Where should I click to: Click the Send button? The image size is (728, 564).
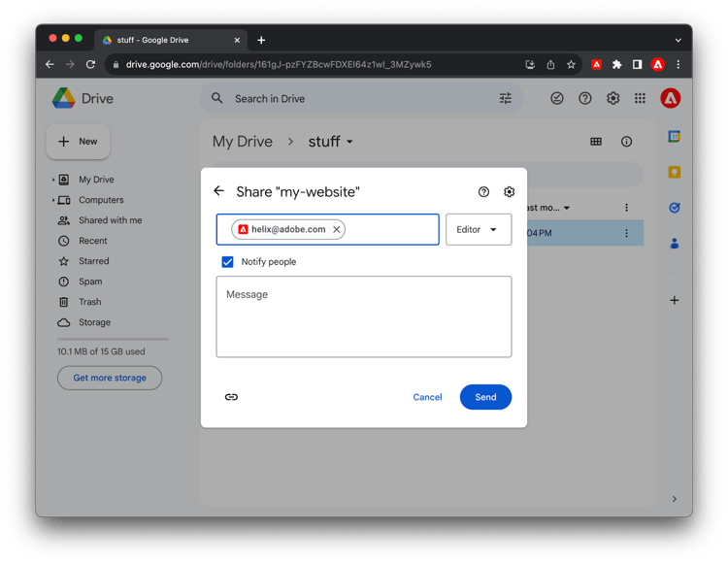[x=485, y=397]
